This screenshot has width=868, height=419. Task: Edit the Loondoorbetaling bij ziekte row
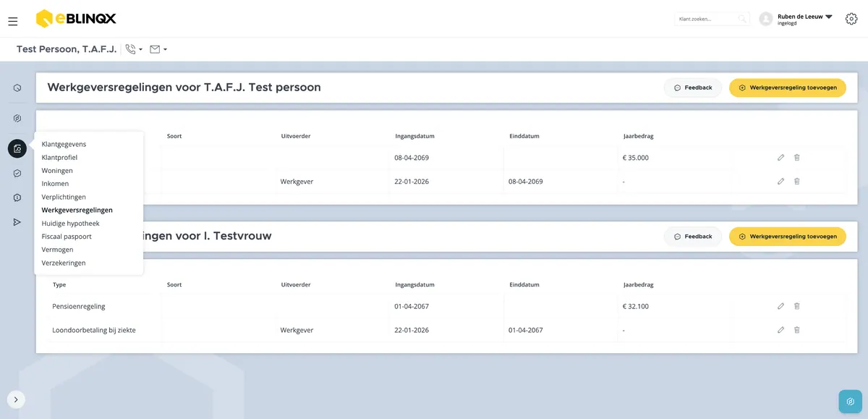(780, 330)
